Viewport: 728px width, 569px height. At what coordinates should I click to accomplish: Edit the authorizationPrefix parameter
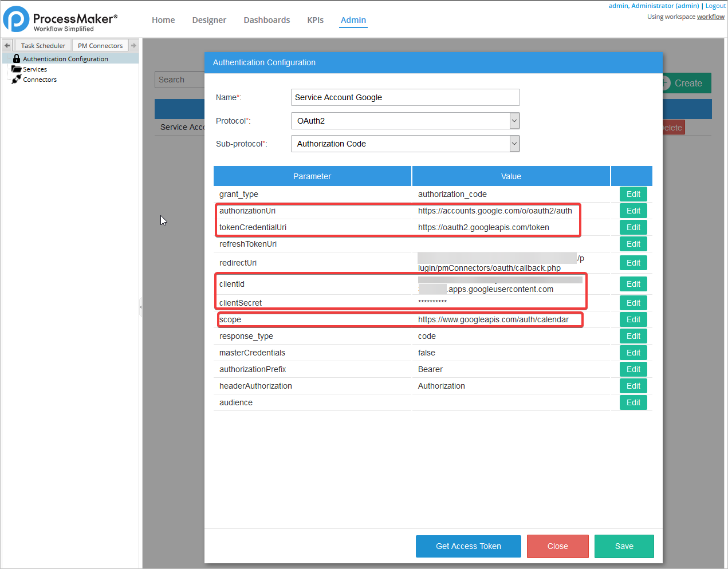pos(633,369)
